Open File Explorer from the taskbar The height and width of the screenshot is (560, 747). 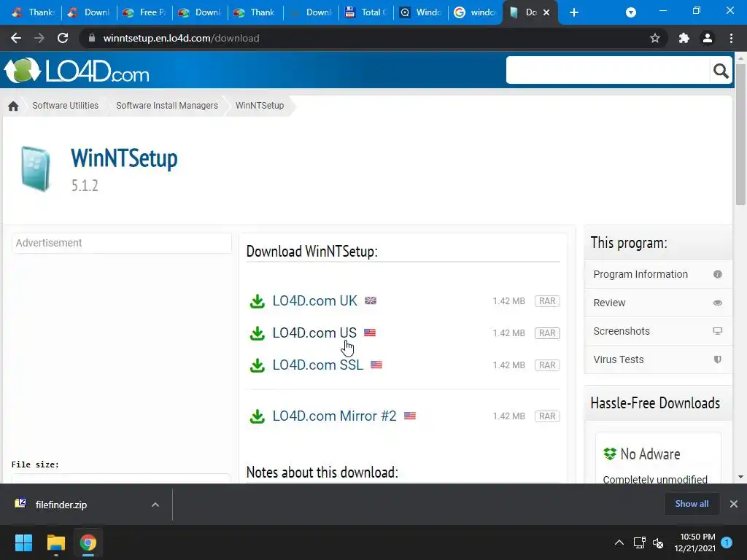pyautogui.click(x=55, y=542)
